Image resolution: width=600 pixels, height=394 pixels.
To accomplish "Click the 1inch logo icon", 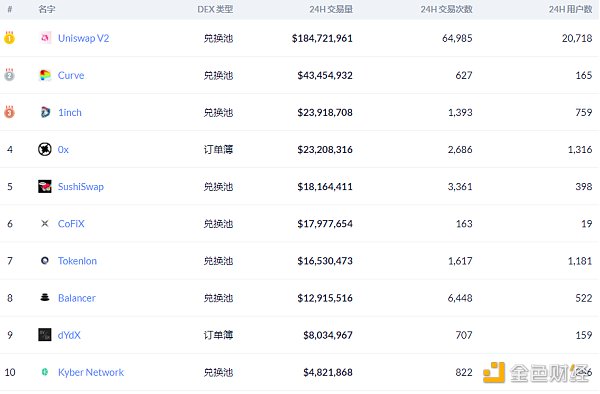I will [x=45, y=112].
